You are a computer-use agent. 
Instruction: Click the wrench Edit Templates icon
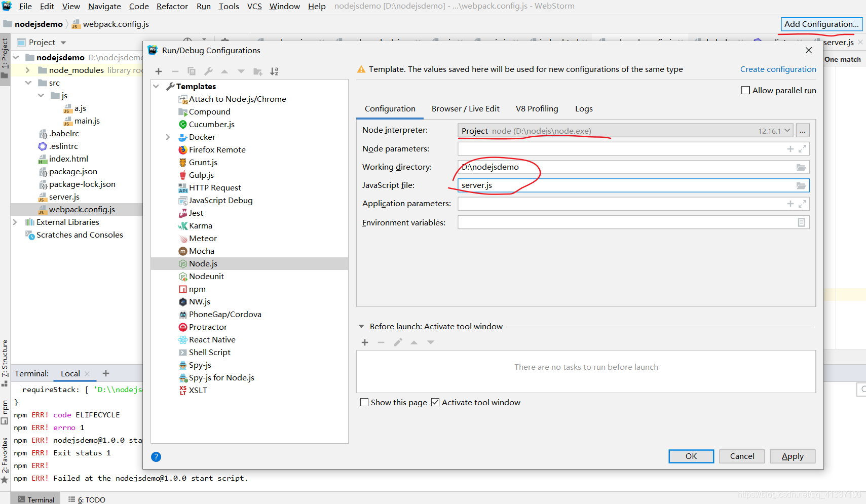(x=208, y=71)
